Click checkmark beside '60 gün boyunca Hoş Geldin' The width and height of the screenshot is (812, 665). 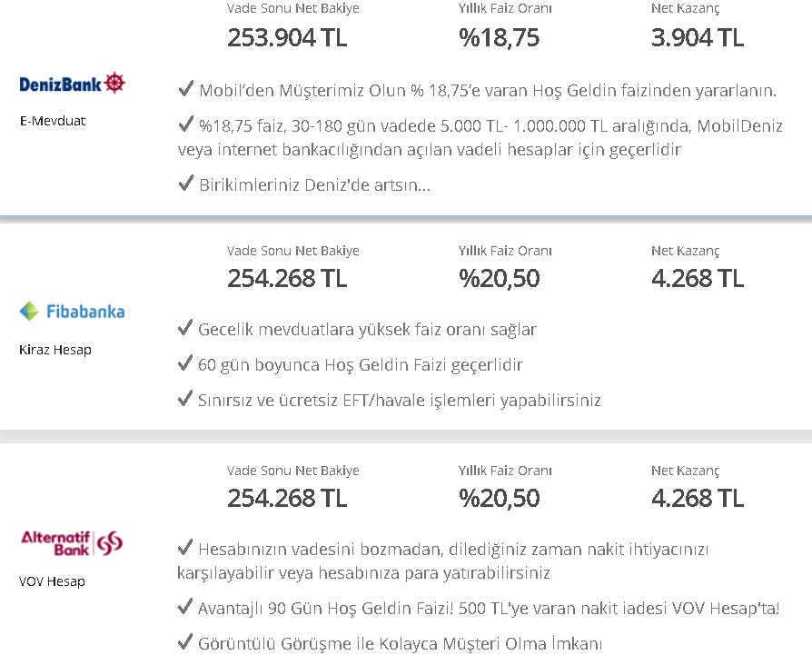click(x=185, y=363)
